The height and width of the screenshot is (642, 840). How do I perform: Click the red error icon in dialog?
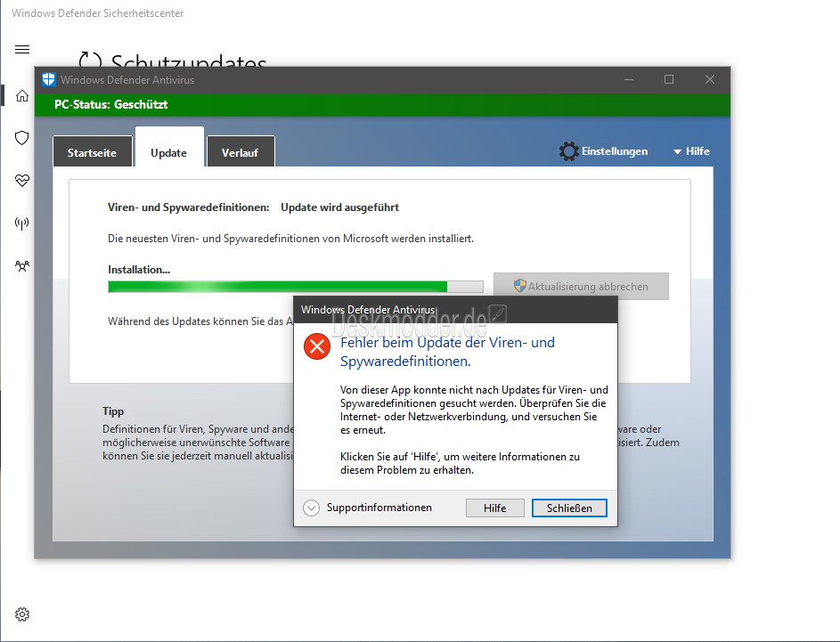click(x=317, y=346)
